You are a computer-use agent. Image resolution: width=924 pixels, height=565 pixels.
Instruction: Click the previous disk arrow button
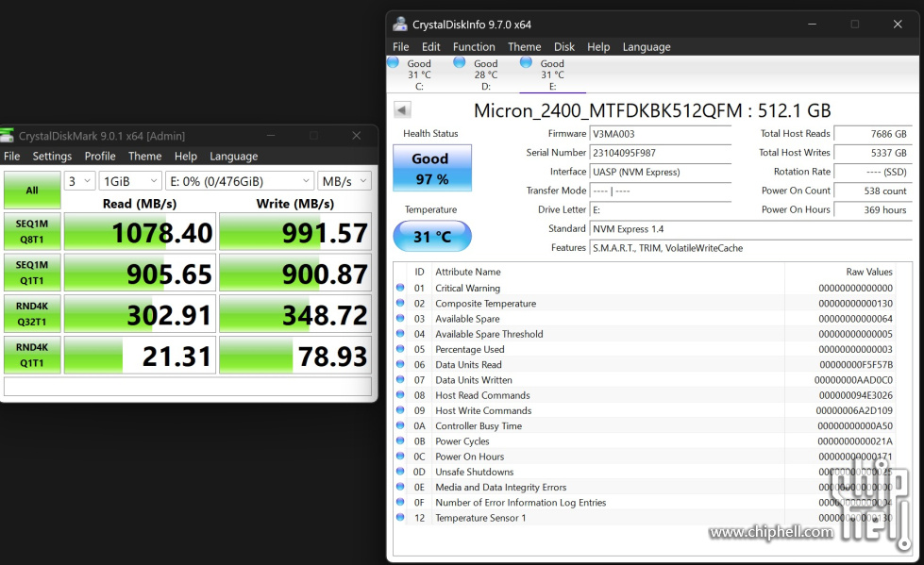coord(402,109)
